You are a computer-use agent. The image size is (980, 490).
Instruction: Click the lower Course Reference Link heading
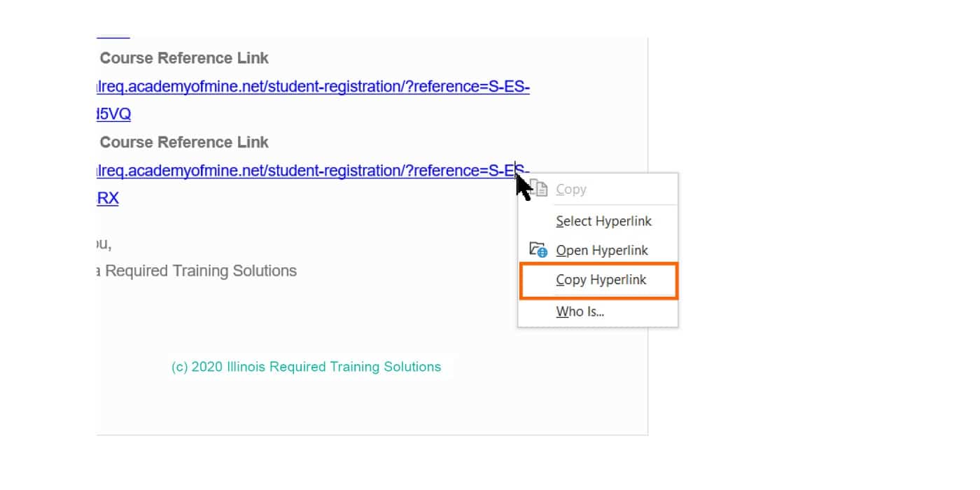184,142
